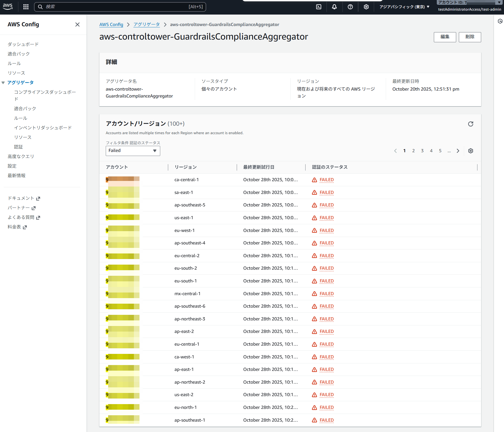Open 高度なクエリ in the sidebar
Image resolution: width=504 pixels, height=432 pixels.
21,156
